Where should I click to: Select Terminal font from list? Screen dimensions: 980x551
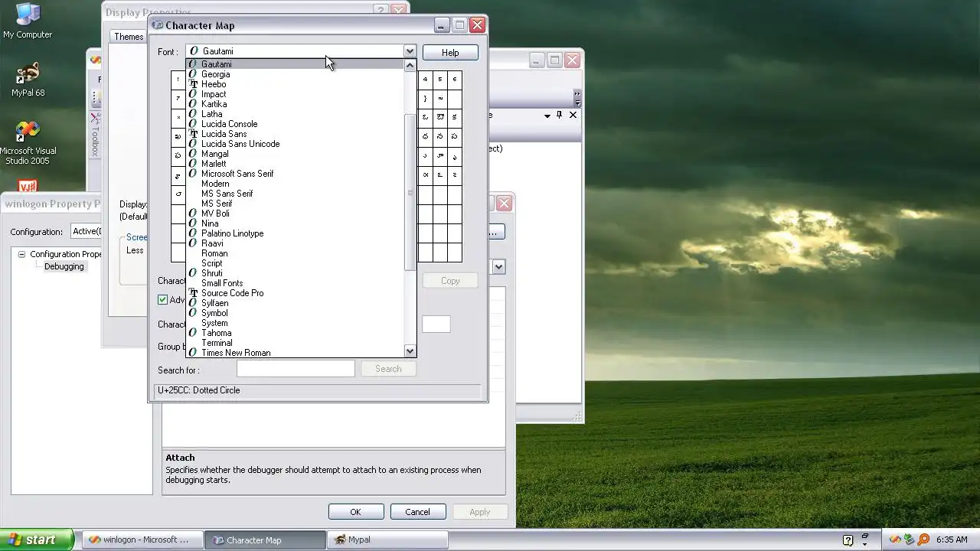point(295,343)
